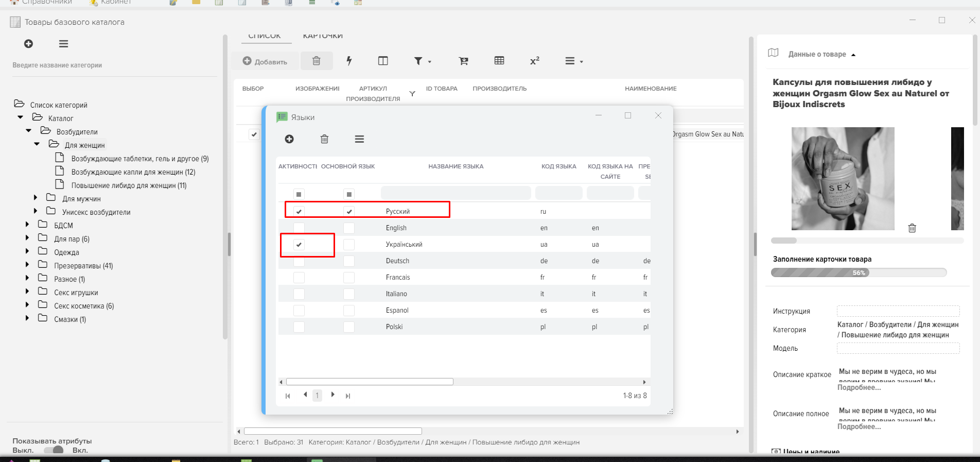Click the Модель input field
980x462 pixels.
click(x=898, y=348)
